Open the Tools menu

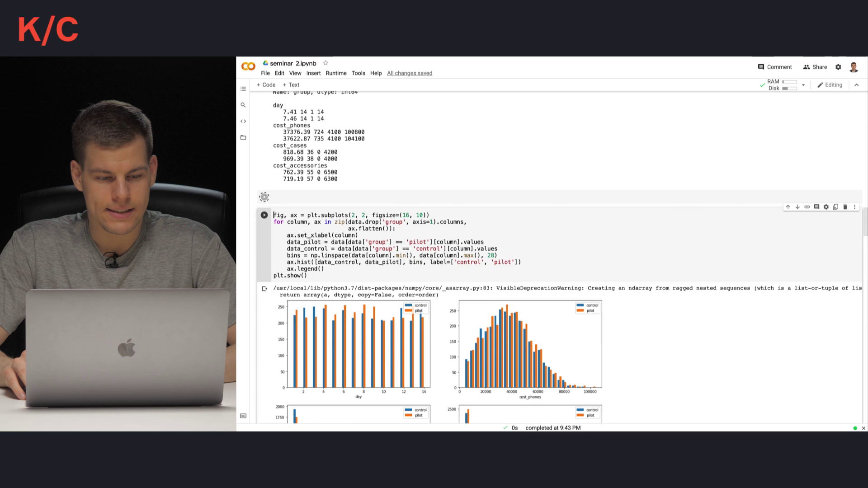pos(358,73)
